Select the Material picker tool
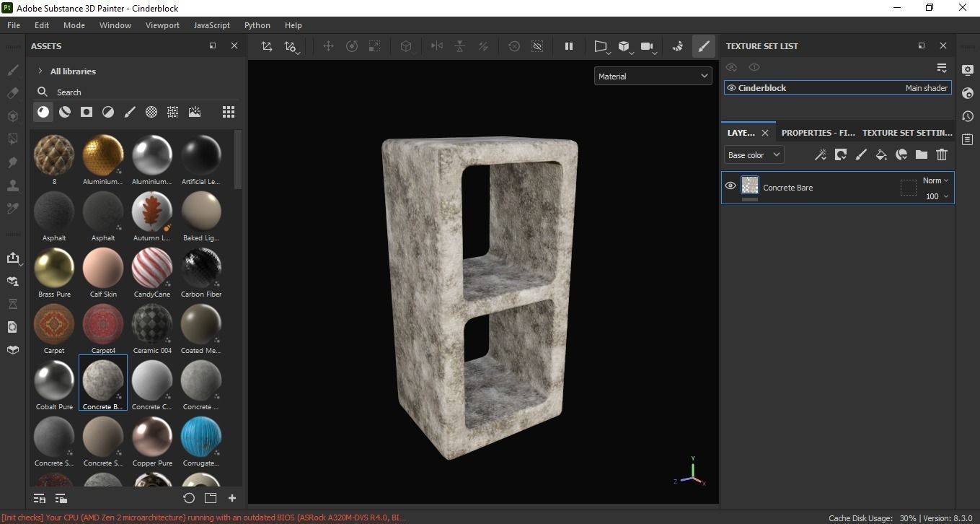The image size is (980, 524). pos(12,209)
